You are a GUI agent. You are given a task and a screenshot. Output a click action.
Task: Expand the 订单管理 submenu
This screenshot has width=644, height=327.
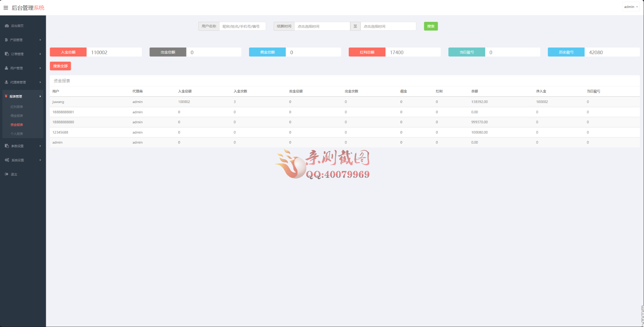[x=40, y=54]
